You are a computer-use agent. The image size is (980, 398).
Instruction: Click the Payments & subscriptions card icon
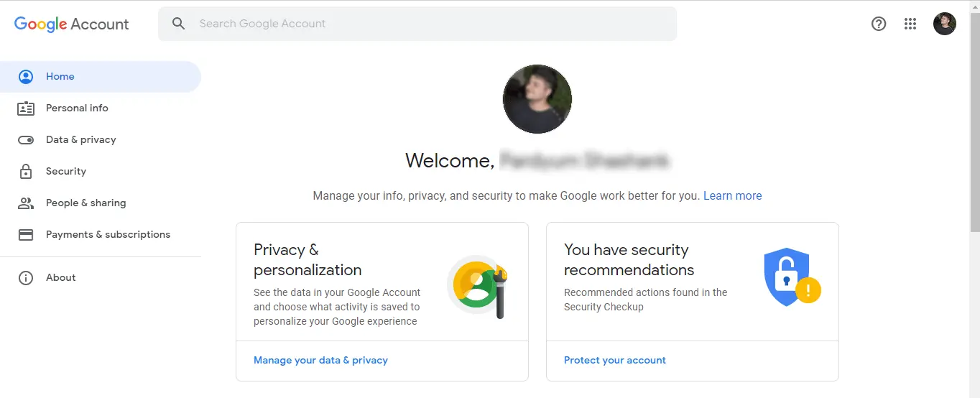point(26,235)
